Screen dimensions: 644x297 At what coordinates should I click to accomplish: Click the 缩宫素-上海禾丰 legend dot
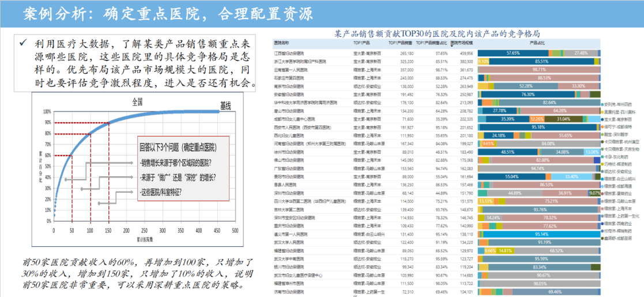pos(602,208)
